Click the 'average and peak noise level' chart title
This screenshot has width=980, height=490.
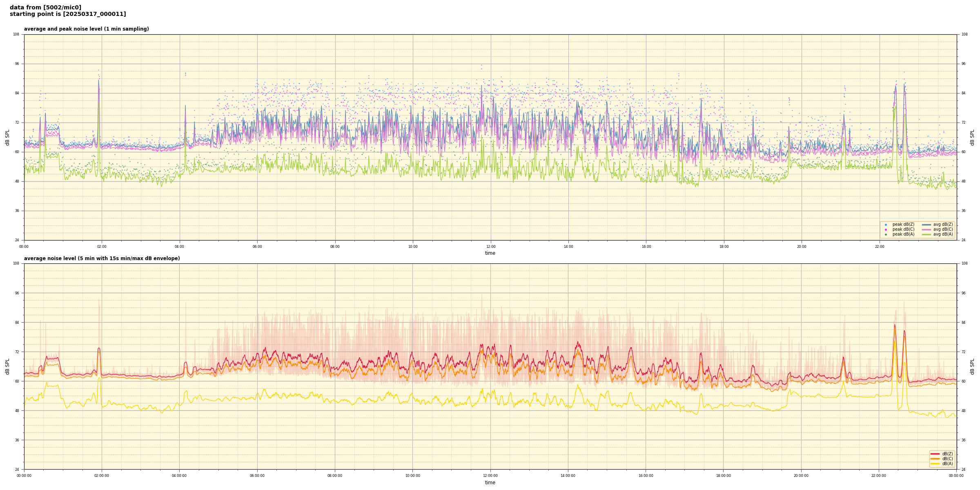(x=86, y=29)
